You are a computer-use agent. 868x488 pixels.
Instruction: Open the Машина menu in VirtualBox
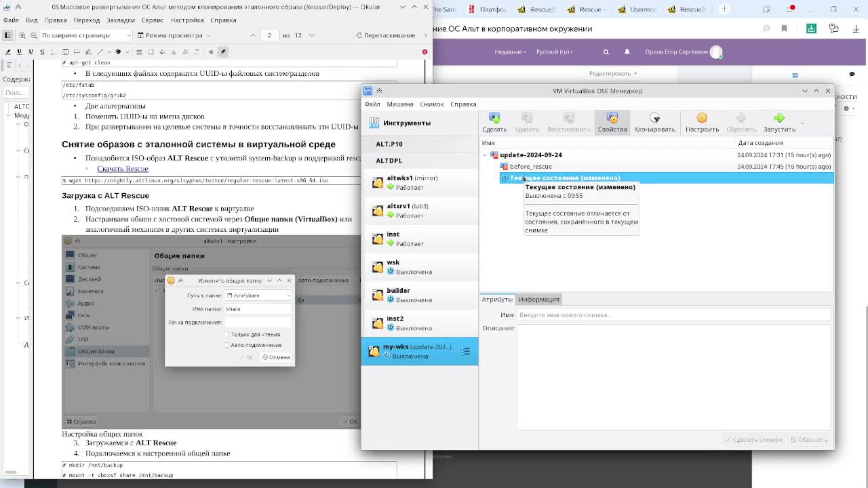pyautogui.click(x=400, y=104)
